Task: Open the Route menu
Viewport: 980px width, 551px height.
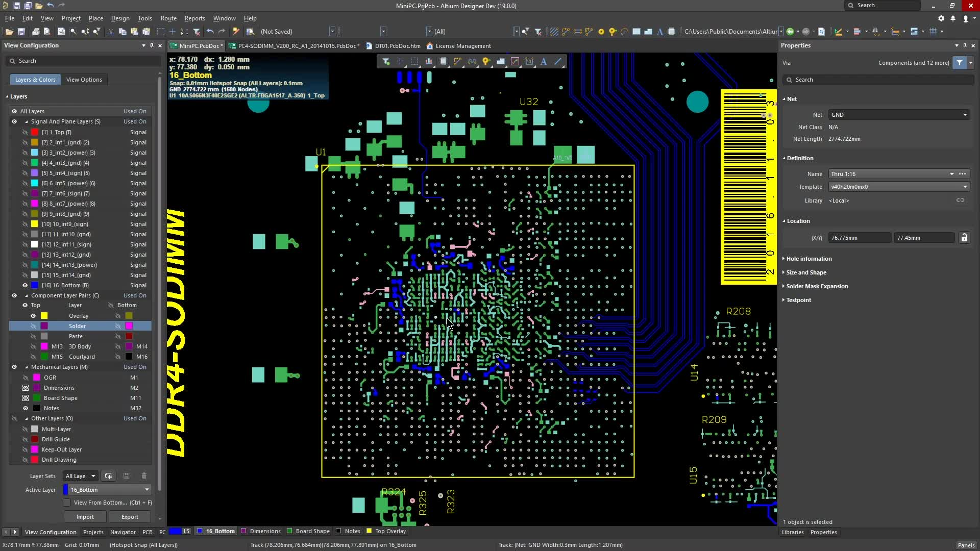Action: click(x=168, y=18)
